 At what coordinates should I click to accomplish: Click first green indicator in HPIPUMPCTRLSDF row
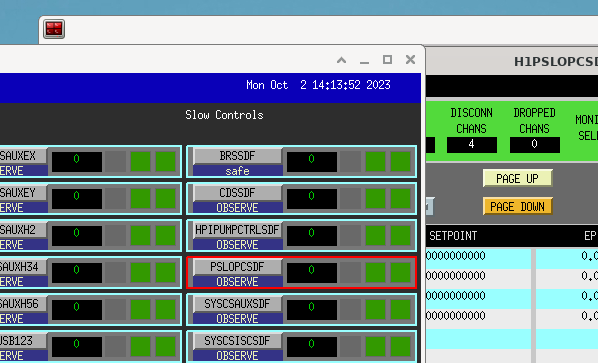(x=375, y=236)
